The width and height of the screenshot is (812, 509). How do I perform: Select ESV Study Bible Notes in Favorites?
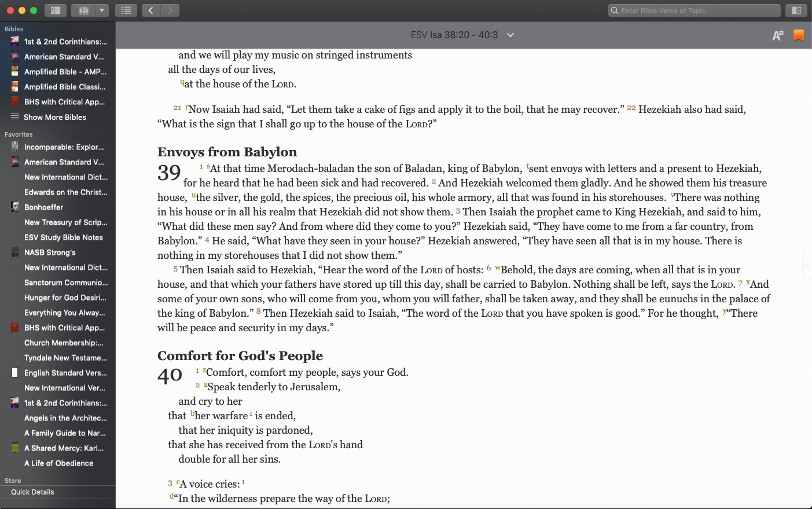[63, 237]
